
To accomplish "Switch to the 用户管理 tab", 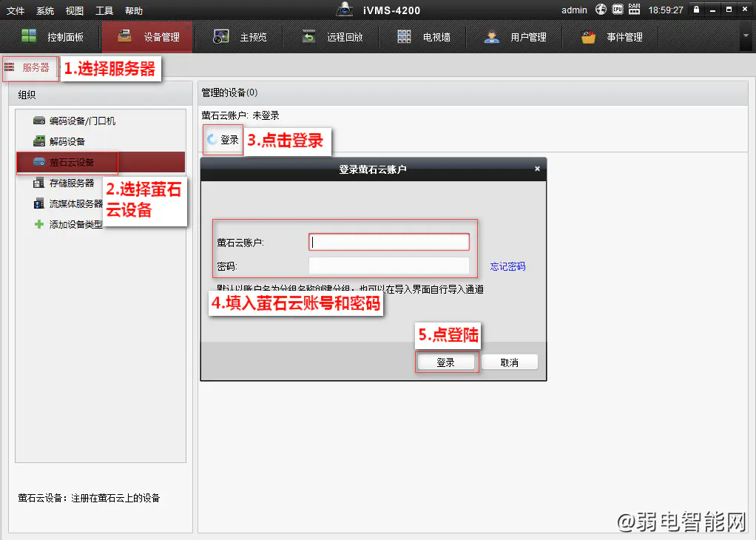I will click(515, 37).
